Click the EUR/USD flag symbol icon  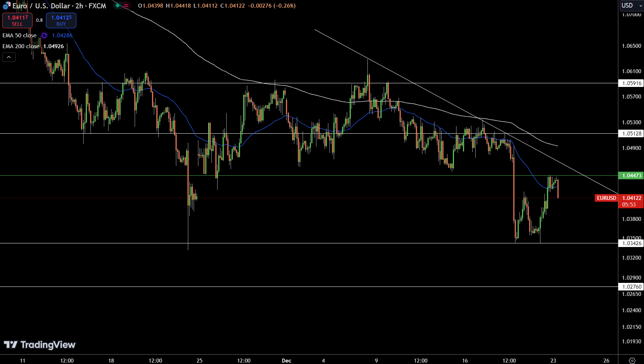pos(7,5)
